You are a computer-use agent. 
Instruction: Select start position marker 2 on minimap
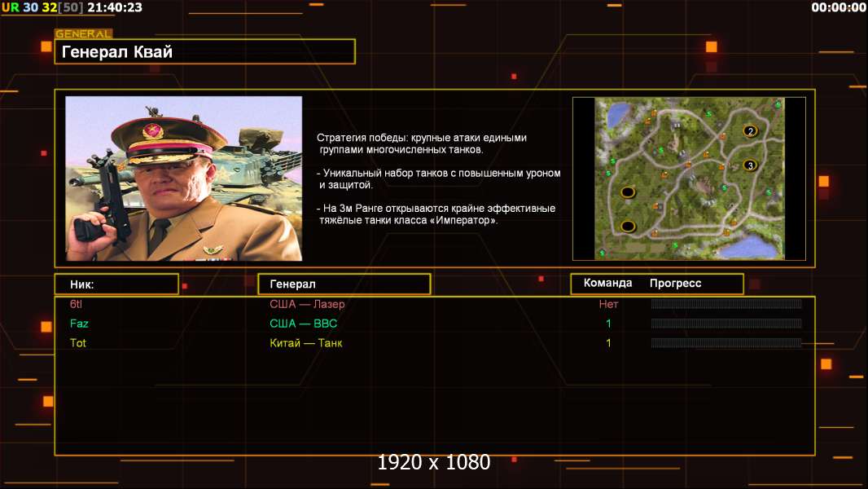(750, 131)
